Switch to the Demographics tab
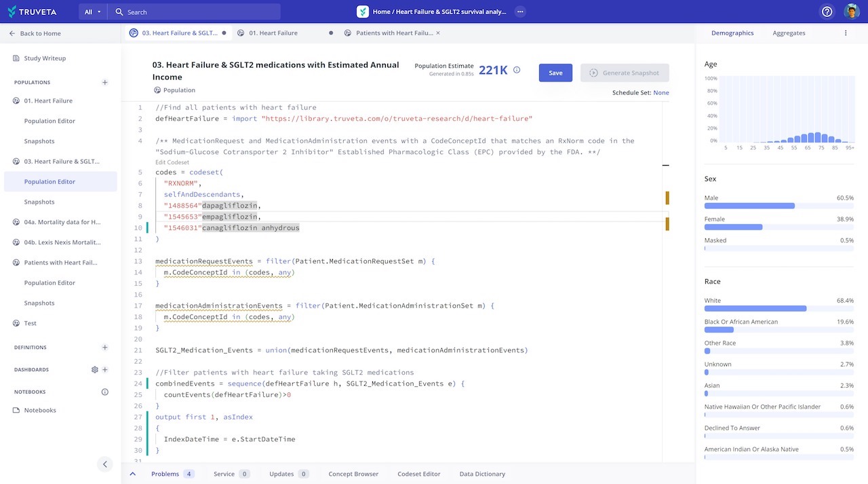868x484 pixels. coord(732,33)
